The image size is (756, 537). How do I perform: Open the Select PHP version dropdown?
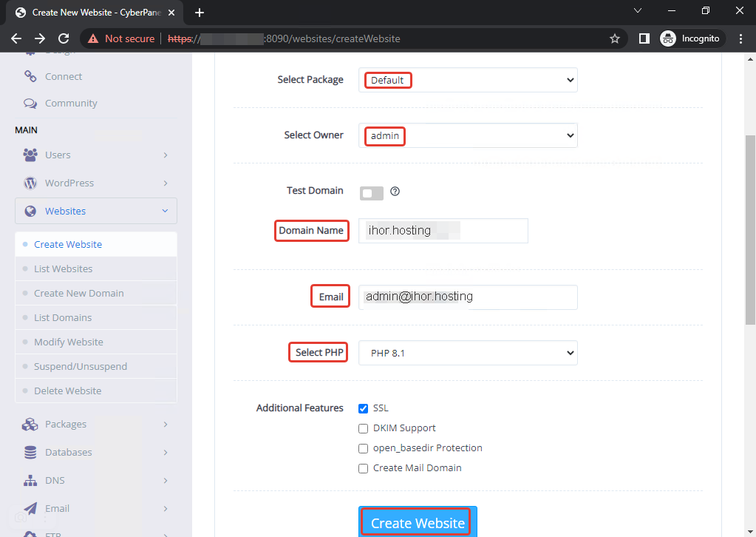pos(468,353)
